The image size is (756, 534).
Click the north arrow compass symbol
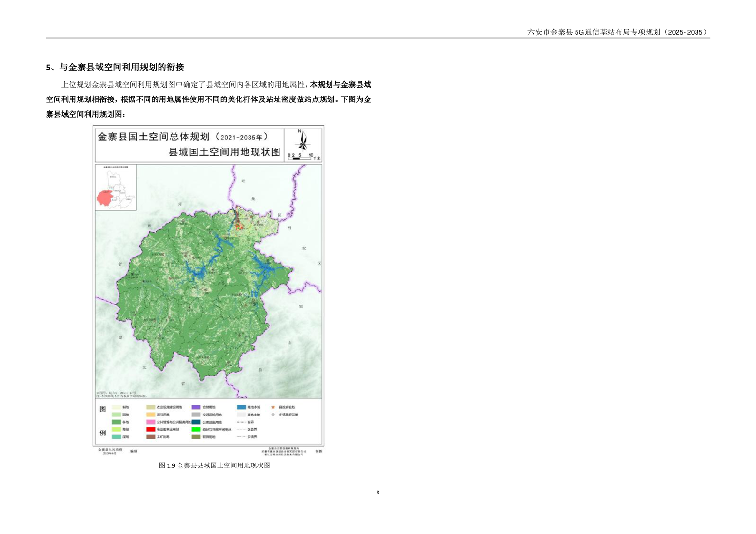tap(303, 141)
